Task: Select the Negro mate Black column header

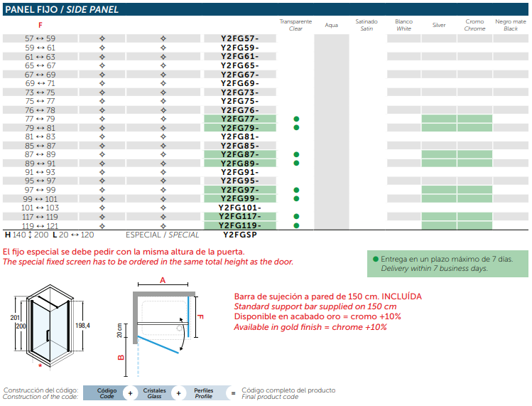Action: (510, 25)
